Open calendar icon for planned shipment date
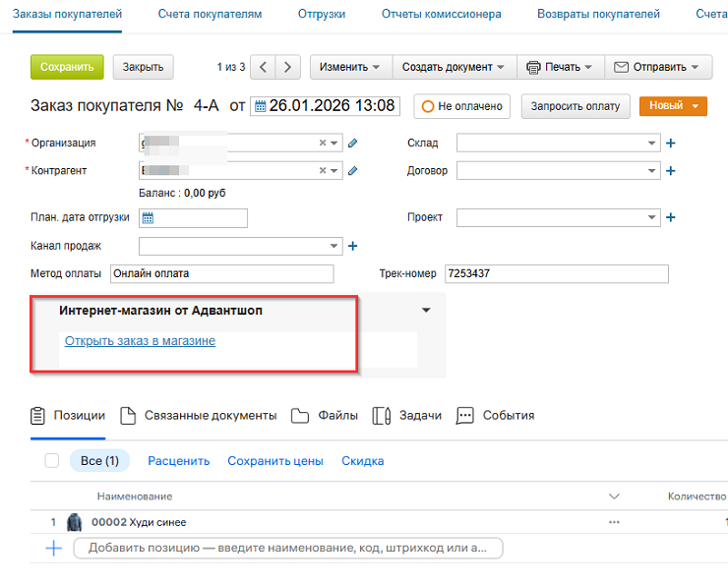 [148, 218]
